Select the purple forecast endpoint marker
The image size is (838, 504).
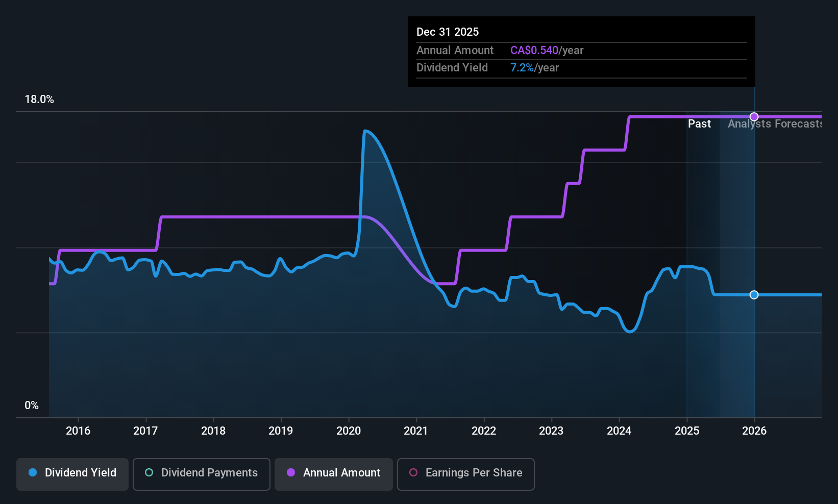754,116
